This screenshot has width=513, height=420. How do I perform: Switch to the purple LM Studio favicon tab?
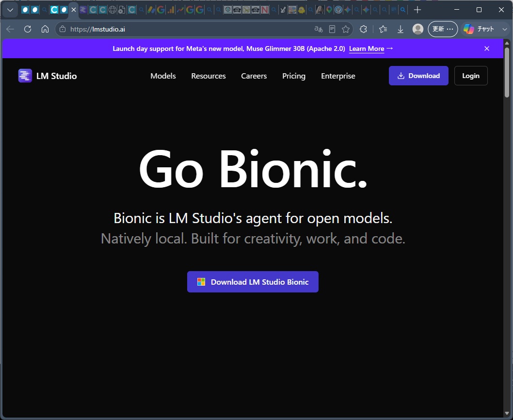coord(83,10)
